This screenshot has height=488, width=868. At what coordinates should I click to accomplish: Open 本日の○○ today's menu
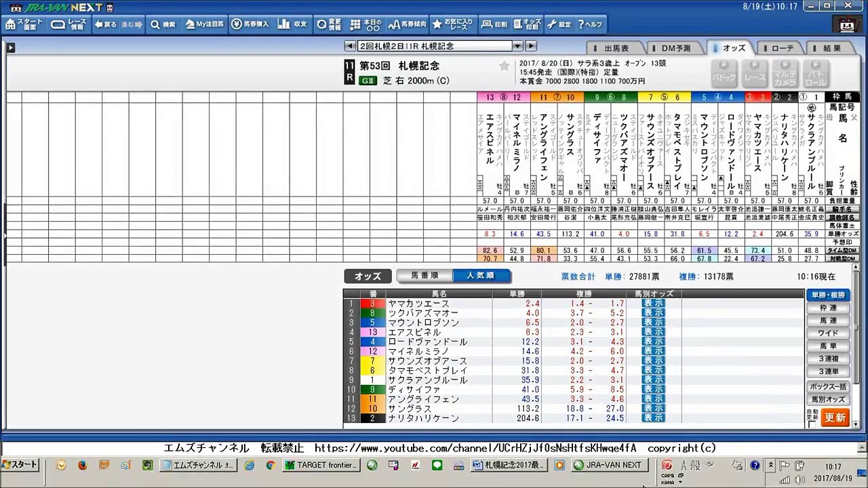click(x=366, y=24)
